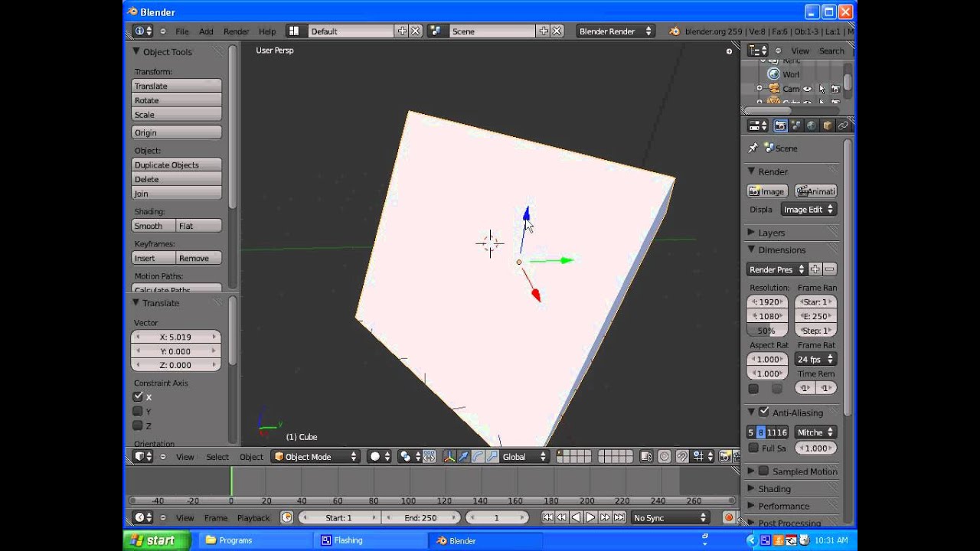
Task: Open the Render Presets dropdown
Action: [776, 269]
